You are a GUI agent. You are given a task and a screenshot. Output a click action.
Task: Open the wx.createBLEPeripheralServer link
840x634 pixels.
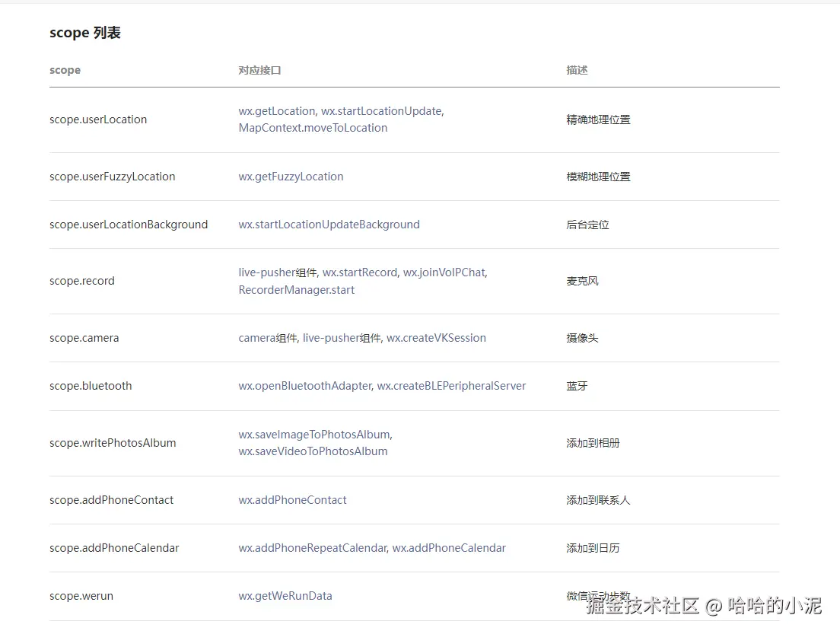pos(452,386)
